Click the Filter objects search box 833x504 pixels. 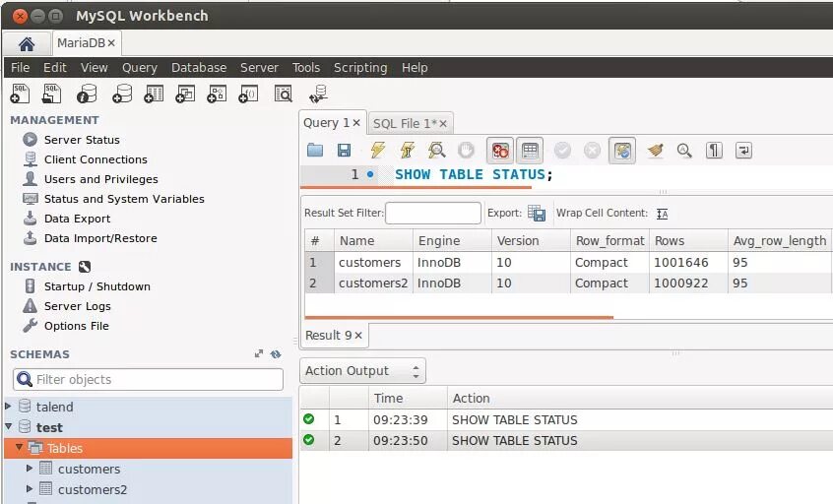[x=149, y=379]
